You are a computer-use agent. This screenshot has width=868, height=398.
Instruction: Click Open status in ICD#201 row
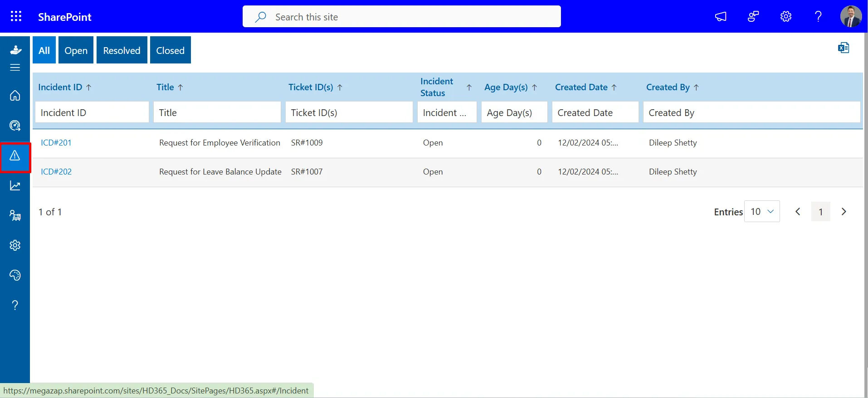(433, 143)
